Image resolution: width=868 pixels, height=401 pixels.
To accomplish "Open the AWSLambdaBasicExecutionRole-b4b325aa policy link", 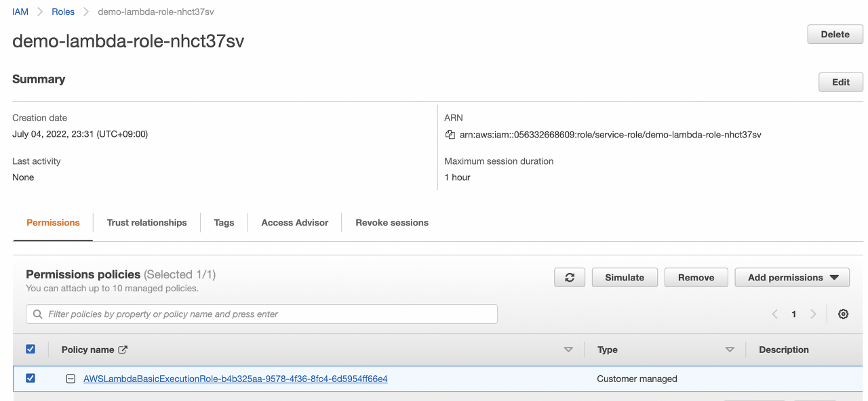I will point(235,379).
